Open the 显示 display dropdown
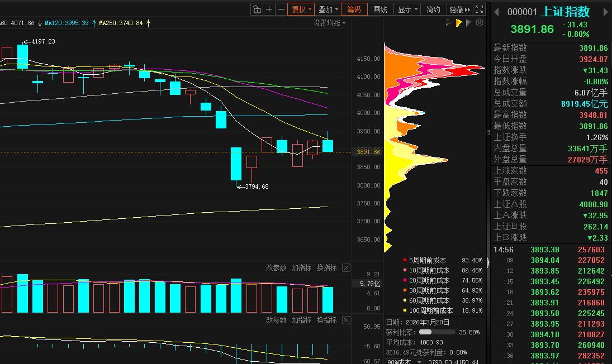The width and height of the screenshot is (612, 364). [407, 9]
